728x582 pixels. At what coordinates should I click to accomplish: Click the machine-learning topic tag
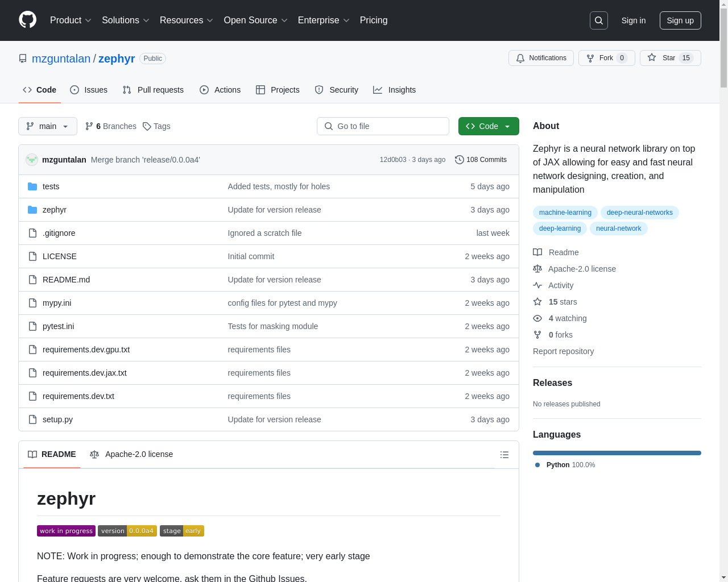click(x=565, y=213)
